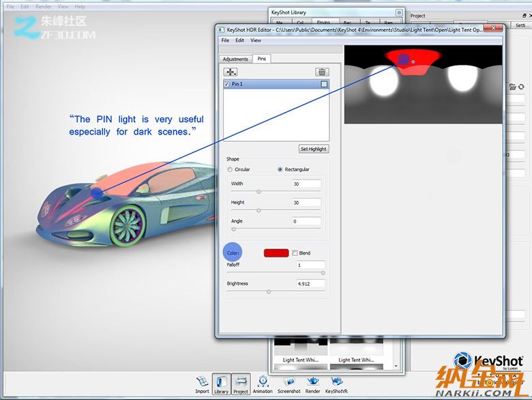Toggle the Project panel icon
The width and height of the screenshot is (532, 400).
pos(241,382)
